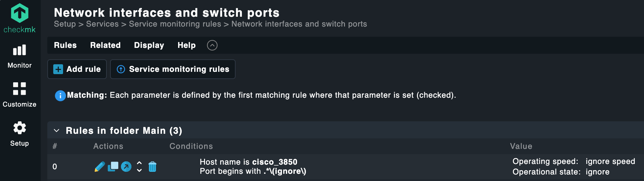The width and height of the screenshot is (644, 181).
Task: Open the Related menu
Action: coord(105,45)
